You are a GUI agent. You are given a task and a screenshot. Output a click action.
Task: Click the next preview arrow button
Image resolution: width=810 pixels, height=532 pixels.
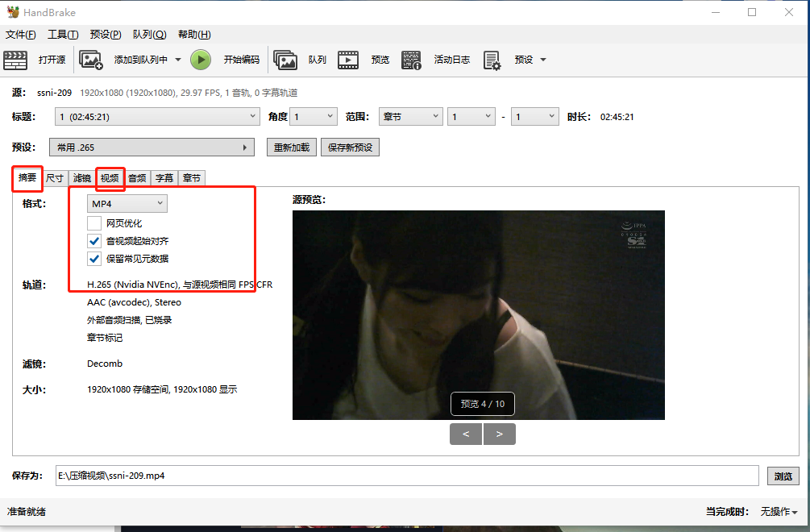(500, 434)
